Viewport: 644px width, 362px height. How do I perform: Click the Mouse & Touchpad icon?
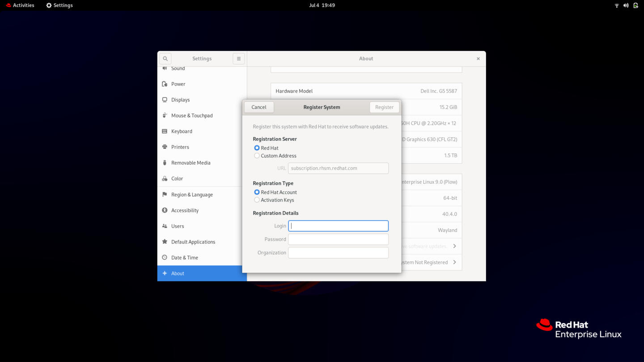[165, 115]
